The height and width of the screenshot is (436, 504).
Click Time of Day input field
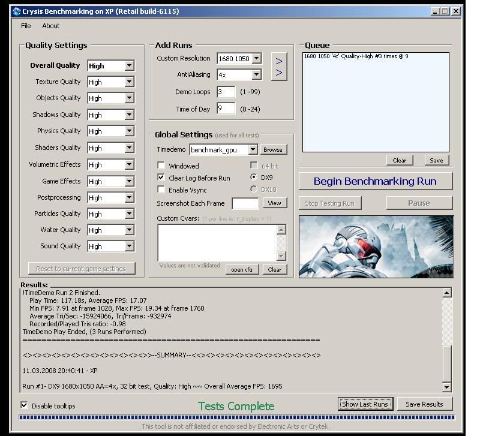pos(226,109)
